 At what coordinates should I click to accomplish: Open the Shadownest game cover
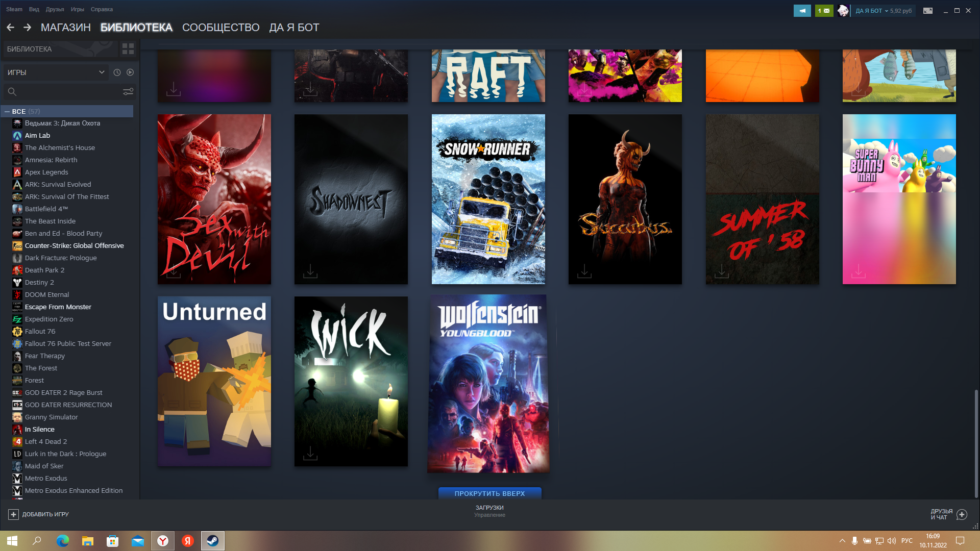[351, 199]
